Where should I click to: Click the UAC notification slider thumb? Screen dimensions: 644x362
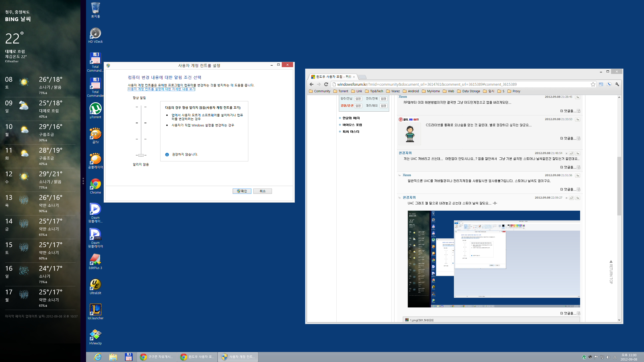tap(141, 155)
